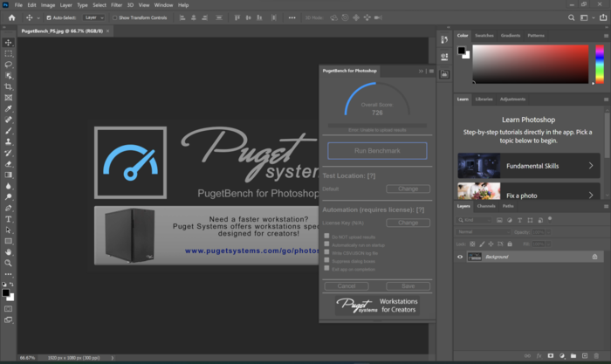Click the toolbar foreground color swatch

pos(6,293)
